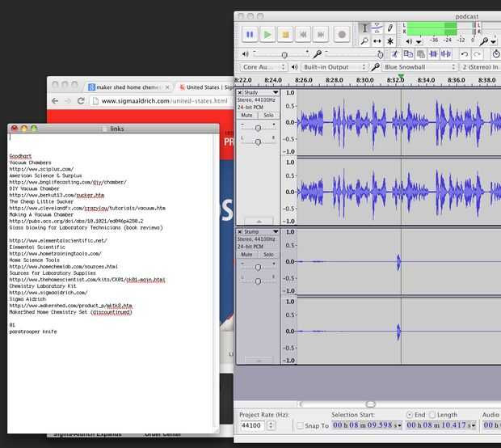Solo the Stump track
The height and width of the screenshot is (448, 501).
[268, 255]
